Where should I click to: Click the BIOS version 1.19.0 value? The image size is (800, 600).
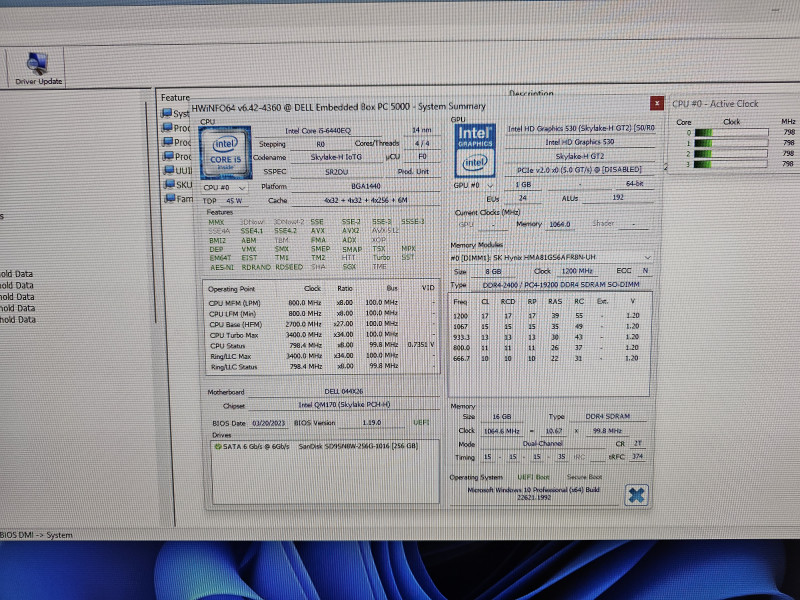click(371, 423)
